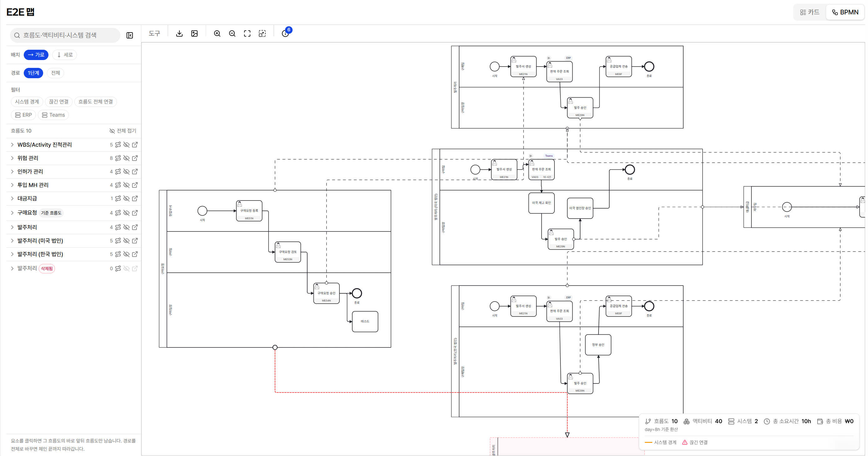Expand the WBS/Activity 진척관리 row
Image resolution: width=868 pixels, height=456 pixels.
[x=12, y=145]
